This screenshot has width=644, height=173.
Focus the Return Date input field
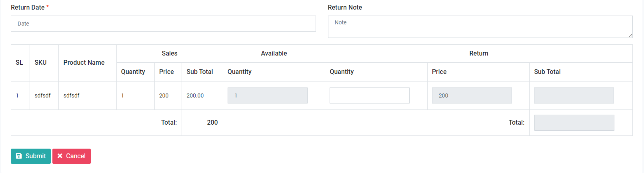[163, 24]
